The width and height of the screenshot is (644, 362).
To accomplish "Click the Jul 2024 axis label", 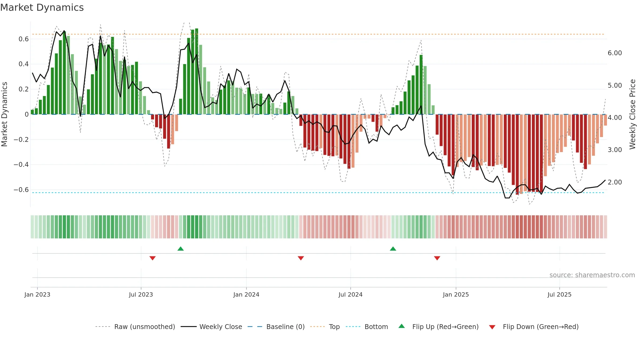I will click(x=350, y=294).
